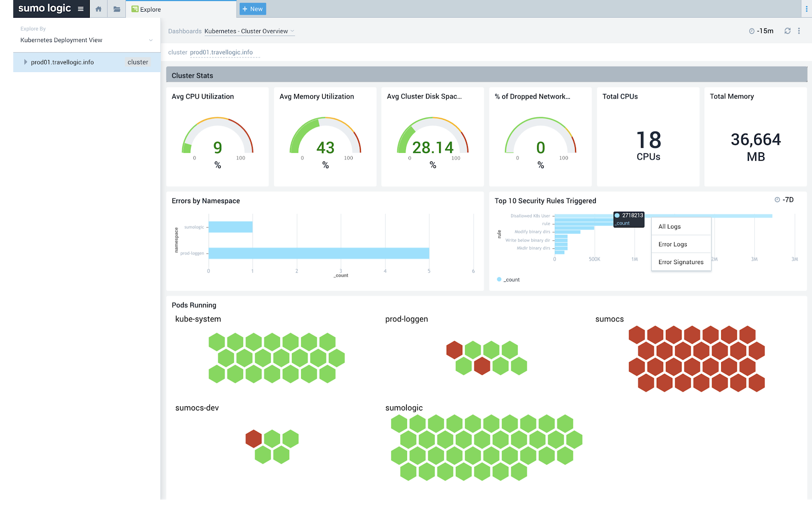
Task: Click the red hexagon pod in sumocs-dev
Action: coord(254,439)
